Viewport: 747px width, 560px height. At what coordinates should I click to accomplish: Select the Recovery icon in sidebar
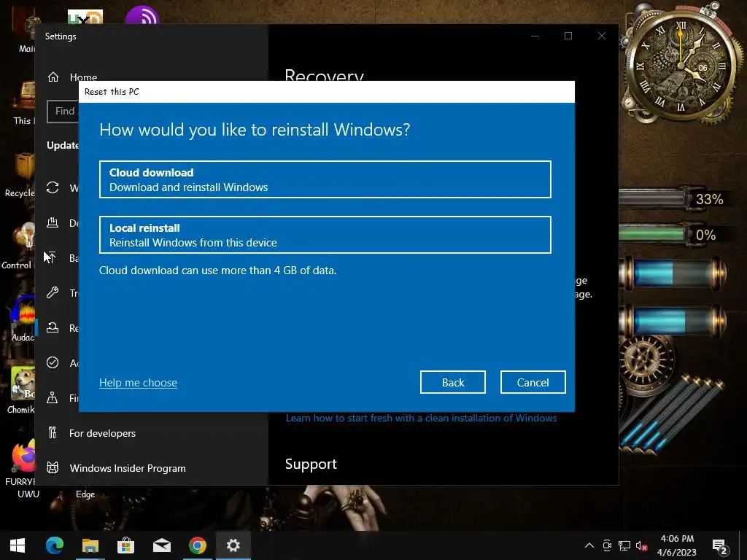coord(53,327)
